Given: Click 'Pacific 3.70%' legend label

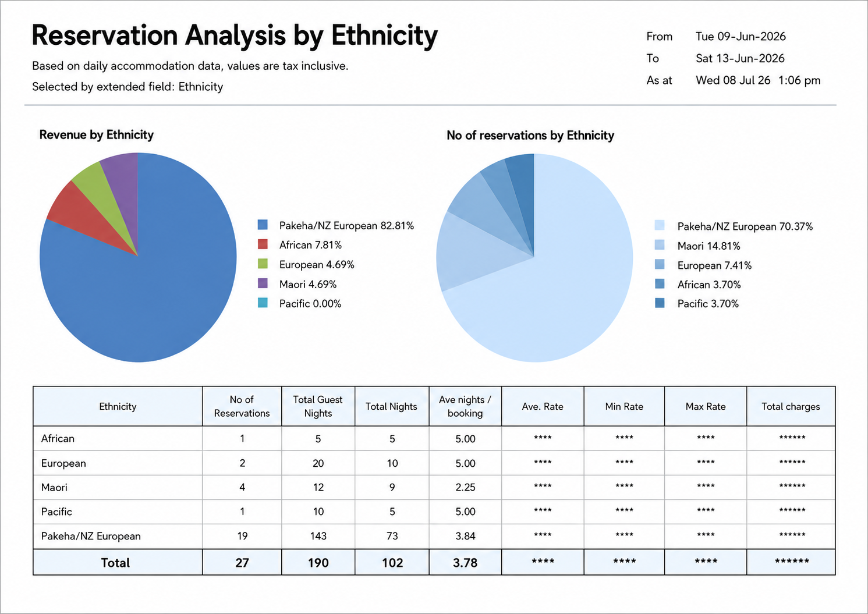Looking at the screenshot, I should pyautogui.click(x=708, y=303).
